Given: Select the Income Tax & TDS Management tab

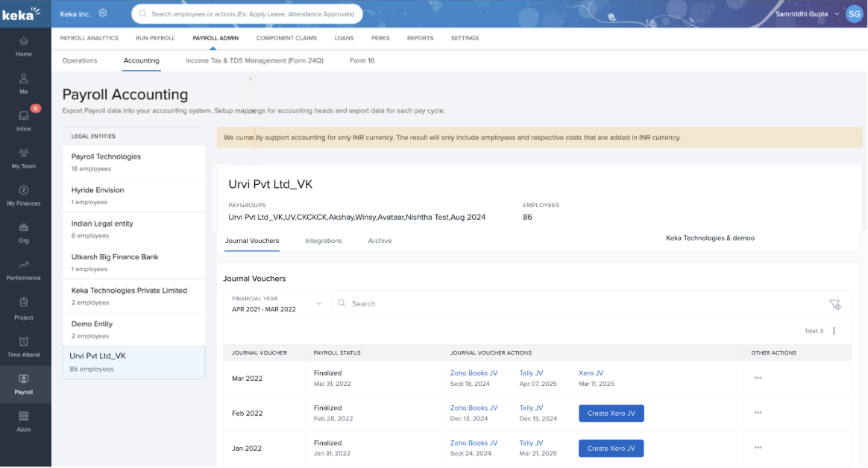Looking at the screenshot, I should (254, 60).
